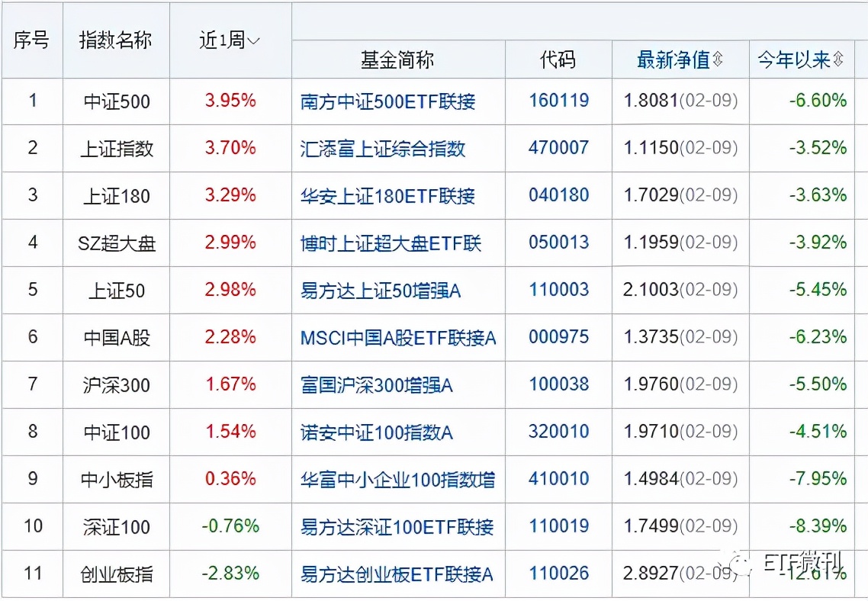Click weekly return 3.70%

coord(230,148)
